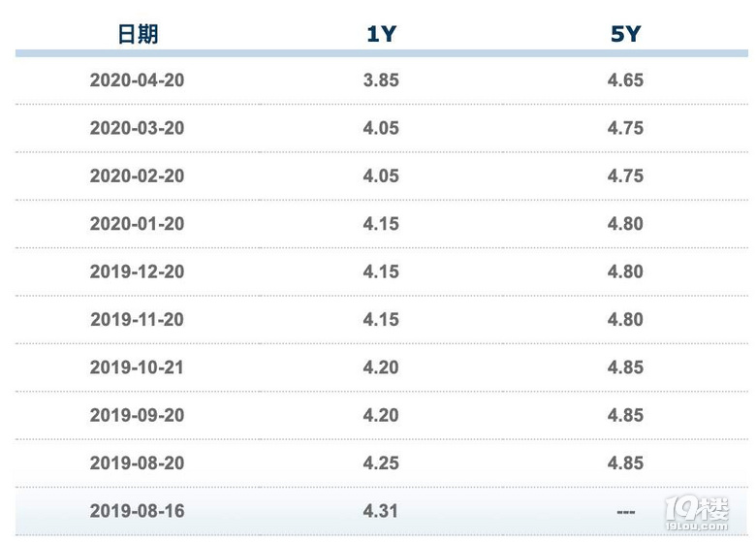Click the 1Y value for 2019-12-20
Screen dimensions: 756x542
[x=381, y=271]
